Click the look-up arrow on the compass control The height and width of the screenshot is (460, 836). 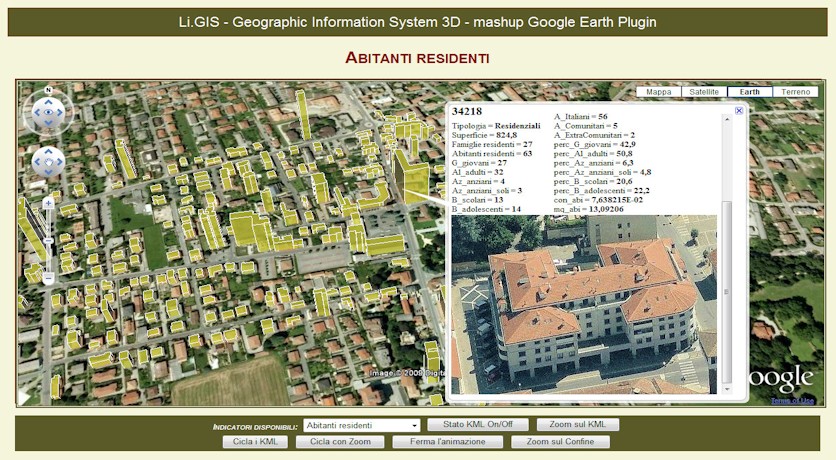[48, 101]
